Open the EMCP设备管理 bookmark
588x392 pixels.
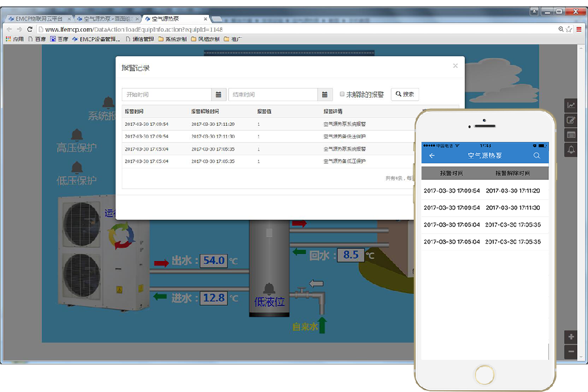tap(96, 39)
